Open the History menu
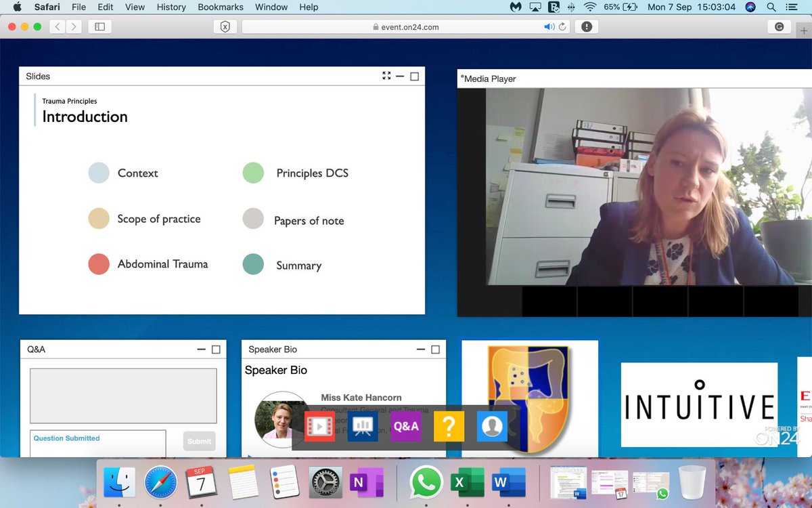 click(171, 7)
